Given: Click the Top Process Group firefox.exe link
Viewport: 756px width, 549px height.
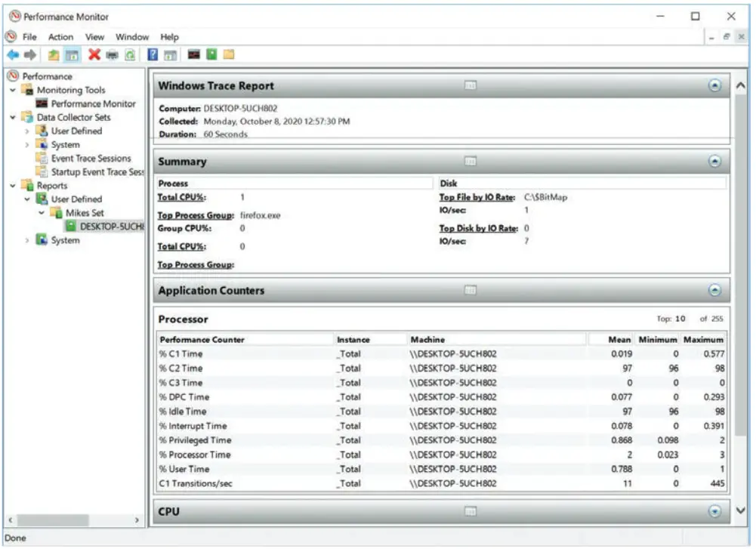Looking at the screenshot, I should pyautogui.click(x=195, y=215).
